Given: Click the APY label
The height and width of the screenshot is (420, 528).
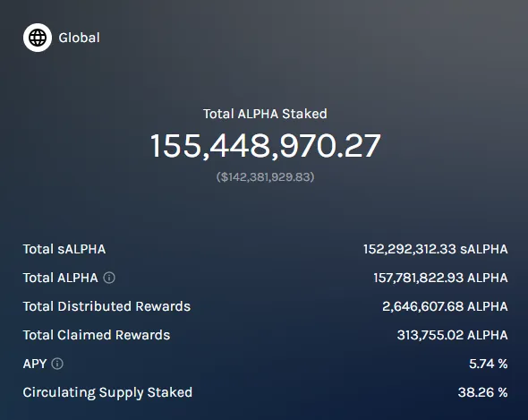Looking at the screenshot, I should pyautogui.click(x=35, y=364).
